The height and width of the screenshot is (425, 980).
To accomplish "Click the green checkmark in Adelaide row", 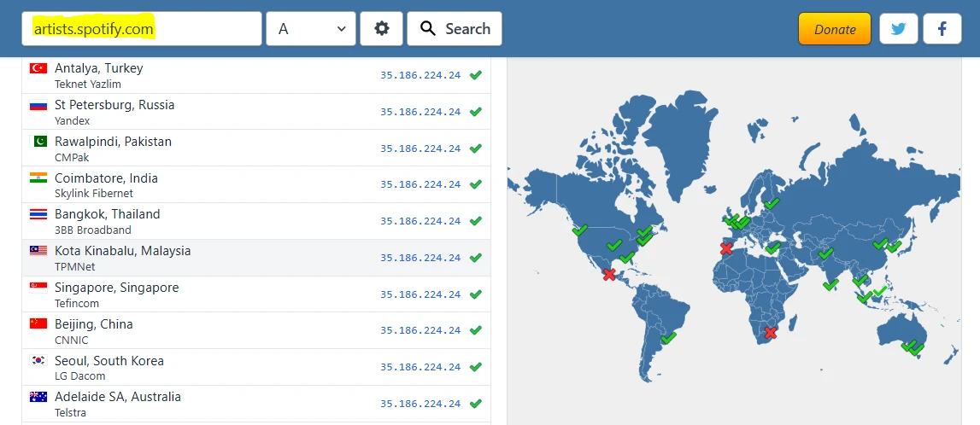I will click(476, 404).
